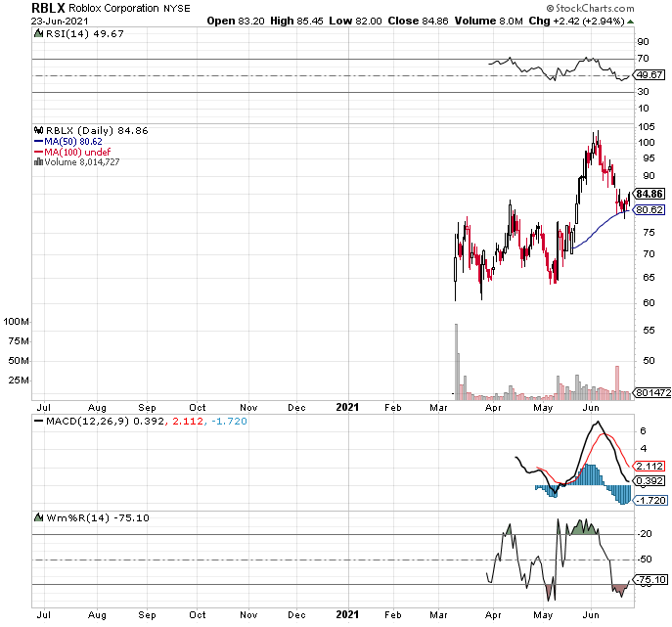Click the 6 MACD axis label
Image resolution: width=672 pixels, height=627 pixels.
[x=643, y=431]
